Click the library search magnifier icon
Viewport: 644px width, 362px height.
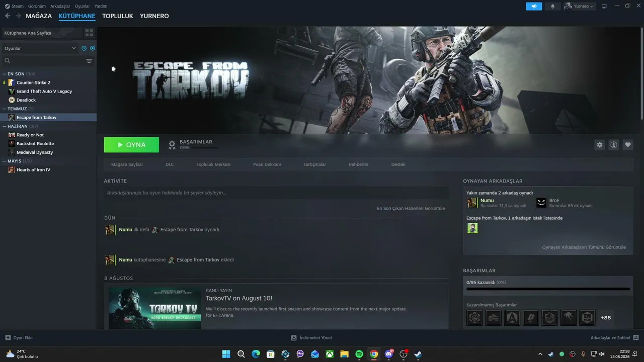[x=7, y=61]
